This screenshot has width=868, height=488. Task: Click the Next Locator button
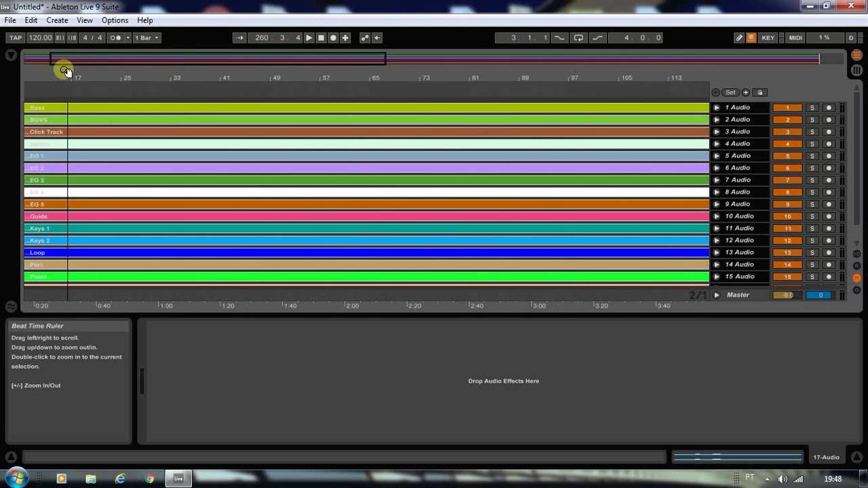tap(745, 92)
